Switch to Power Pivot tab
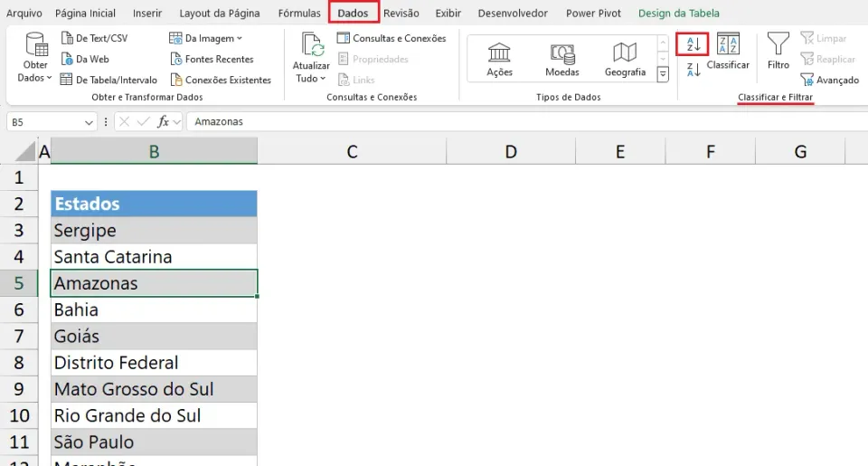The height and width of the screenshot is (466, 868). point(593,13)
